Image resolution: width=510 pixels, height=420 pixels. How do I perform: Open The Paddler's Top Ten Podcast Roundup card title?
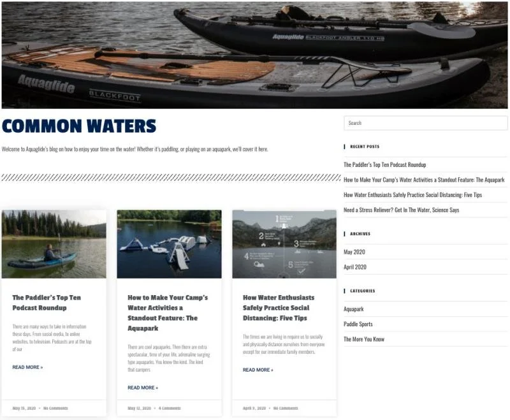coord(47,303)
